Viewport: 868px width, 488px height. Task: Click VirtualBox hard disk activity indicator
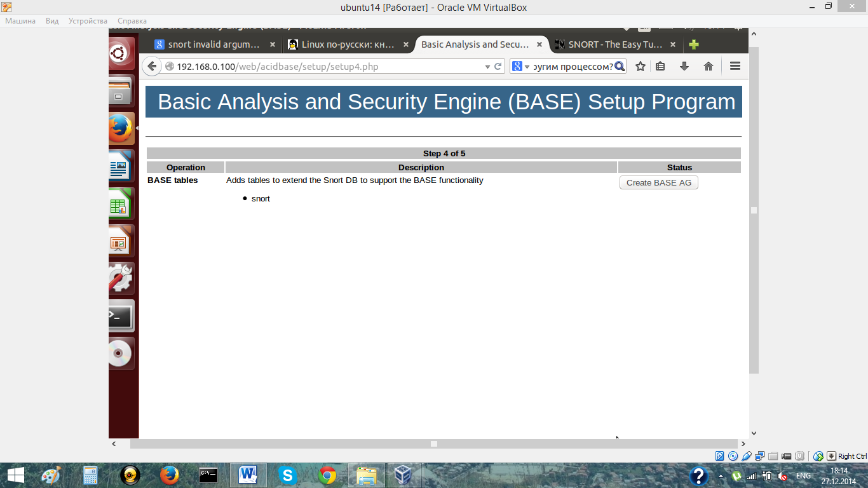[x=719, y=456]
